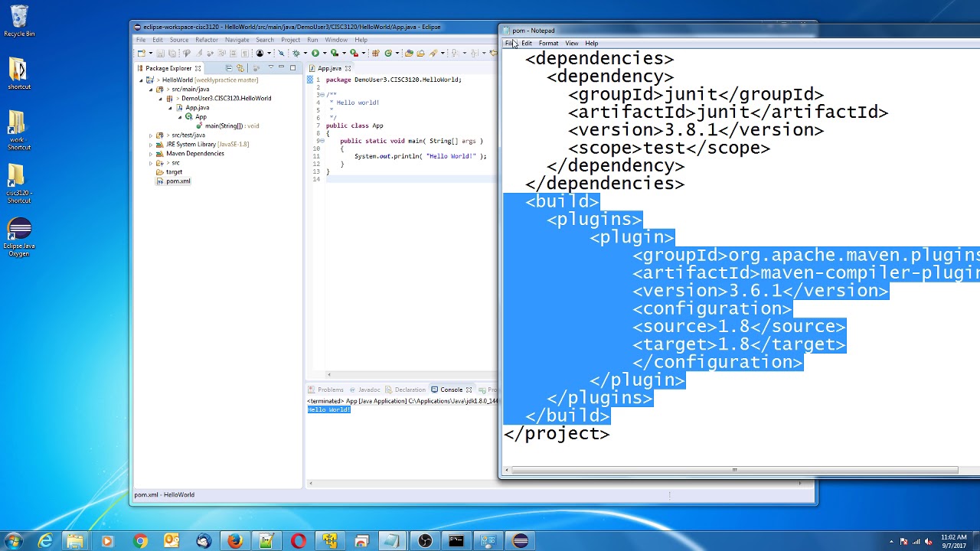This screenshot has height=551, width=980.
Task: Open the Refactor menu in Eclipse
Action: tap(207, 40)
